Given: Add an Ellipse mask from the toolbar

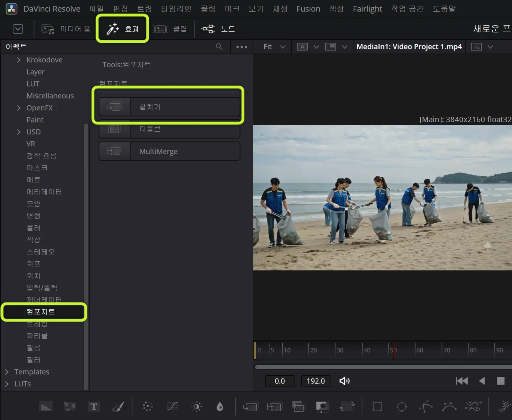Looking at the screenshot, I should (x=402, y=407).
